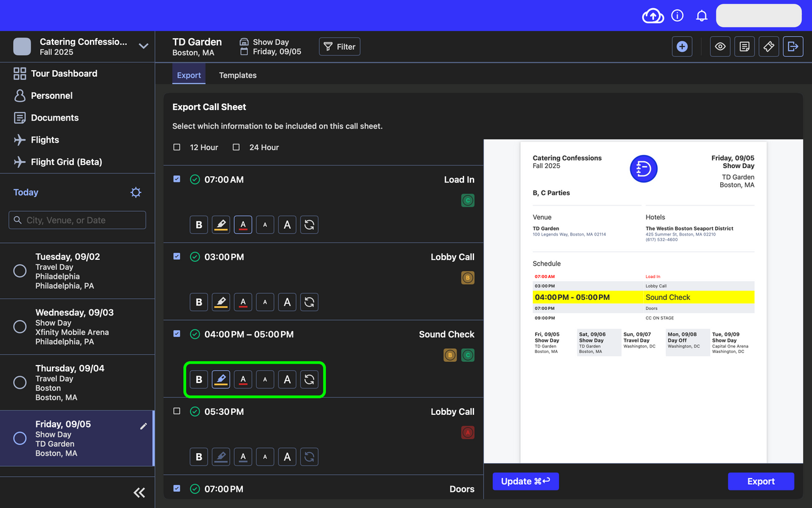The height and width of the screenshot is (508, 812).
Task: Click red A party badge on 05:30 PM
Action: (x=468, y=432)
